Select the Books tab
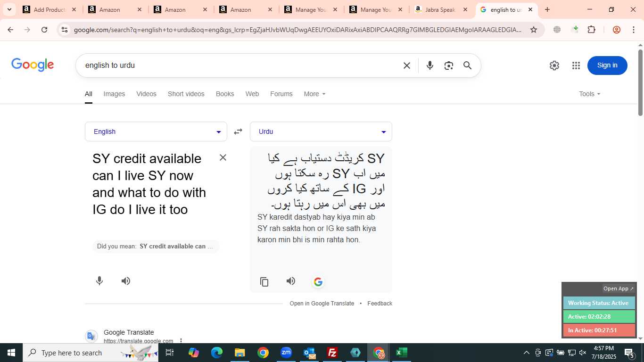This screenshot has height=362, width=644. [225, 94]
